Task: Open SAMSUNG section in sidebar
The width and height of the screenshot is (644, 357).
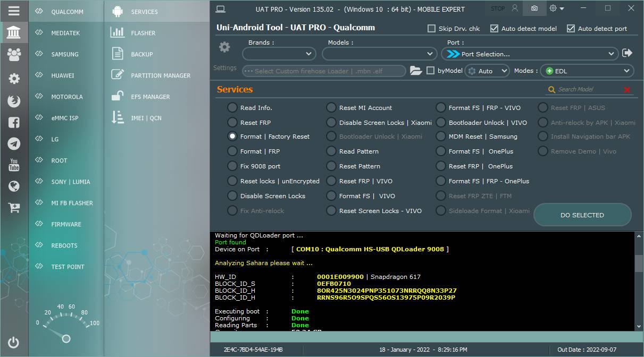Action: pos(66,54)
